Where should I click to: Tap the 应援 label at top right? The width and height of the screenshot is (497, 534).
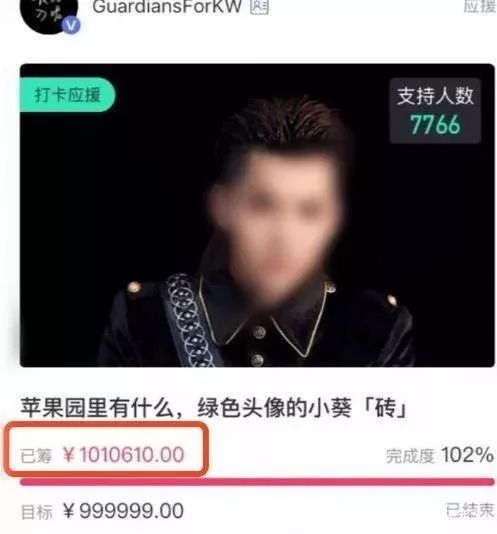click(x=480, y=6)
